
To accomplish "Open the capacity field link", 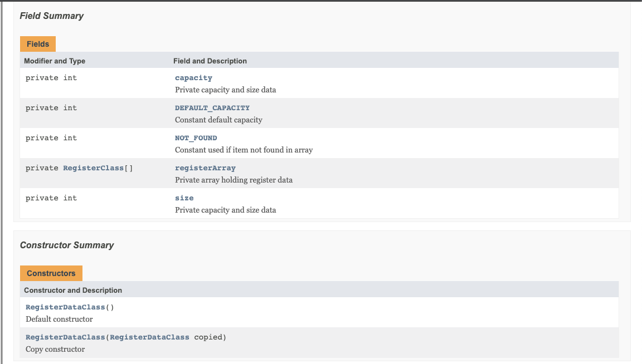I will pyautogui.click(x=193, y=78).
